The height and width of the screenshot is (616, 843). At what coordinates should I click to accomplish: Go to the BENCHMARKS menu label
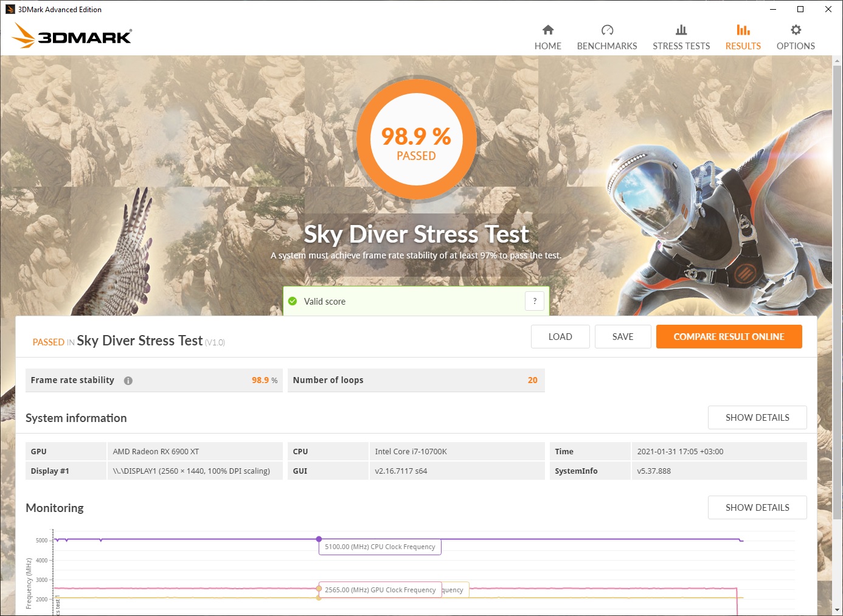point(607,46)
